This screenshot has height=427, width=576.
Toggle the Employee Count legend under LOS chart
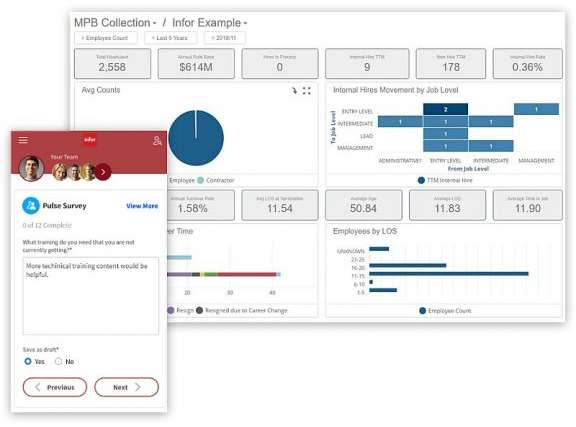pos(445,311)
